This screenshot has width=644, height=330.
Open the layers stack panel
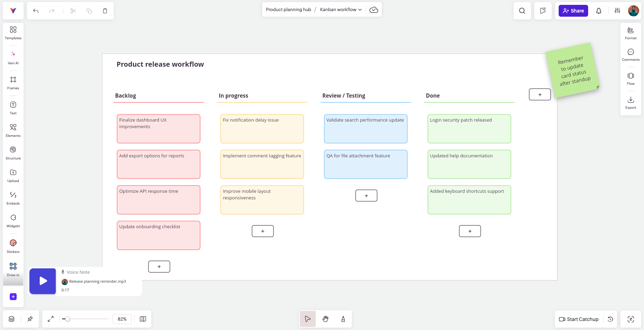point(11,319)
